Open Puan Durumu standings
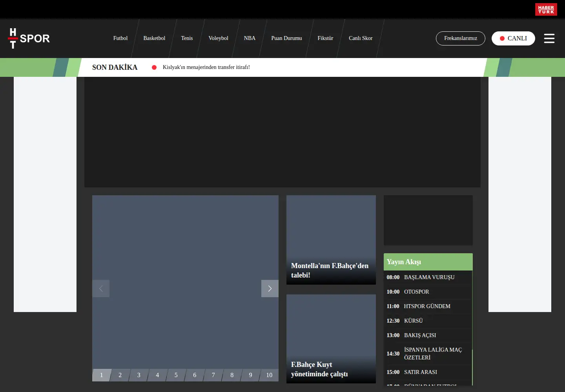Screen dimensions: 565x392 (x=286, y=38)
